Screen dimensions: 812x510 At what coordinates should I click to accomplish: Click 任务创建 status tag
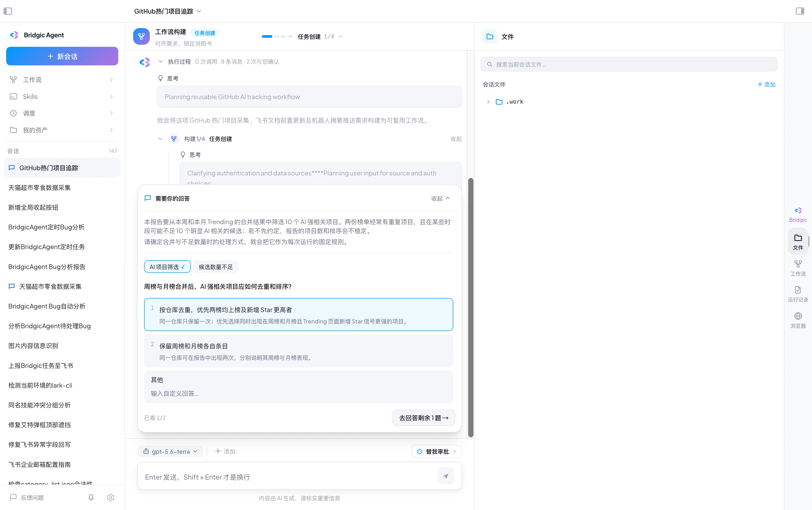(204, 33)
